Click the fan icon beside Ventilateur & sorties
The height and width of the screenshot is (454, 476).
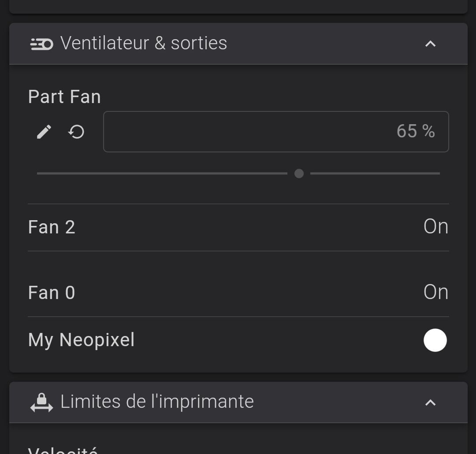click(41, 44)
